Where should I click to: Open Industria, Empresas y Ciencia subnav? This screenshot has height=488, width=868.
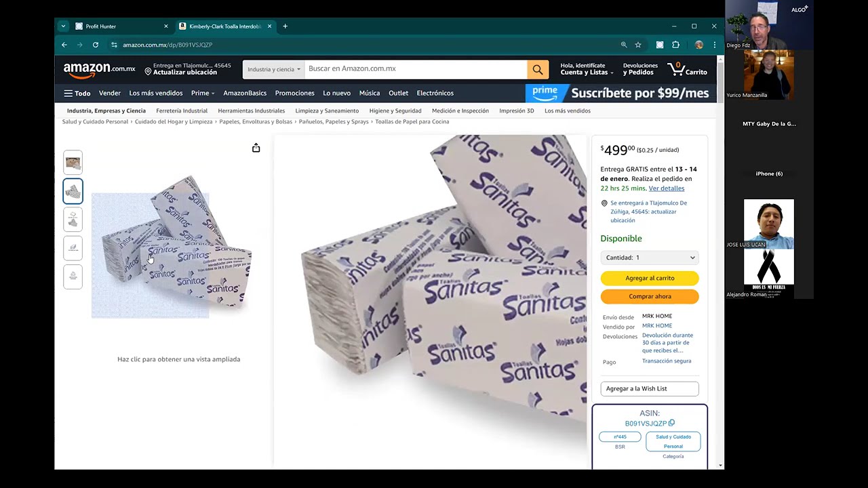pos(106,110)
